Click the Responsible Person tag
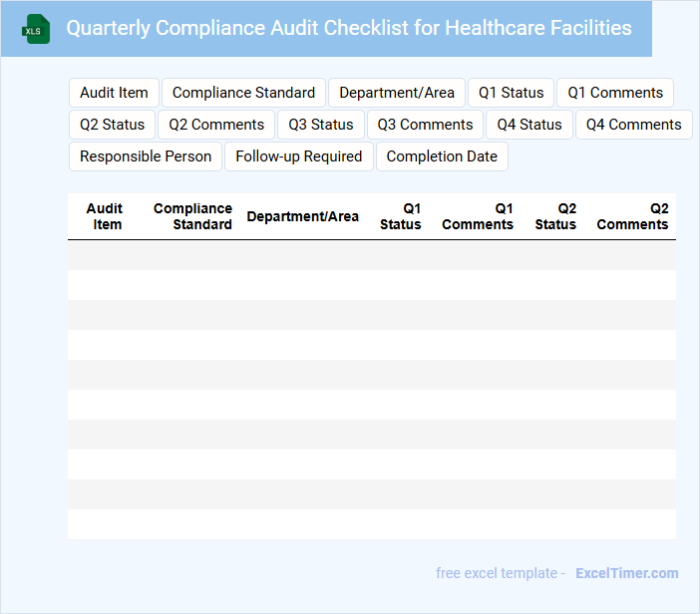Viewport: 700px width, 614px height. pyautogui.click(x=146, y=156)
